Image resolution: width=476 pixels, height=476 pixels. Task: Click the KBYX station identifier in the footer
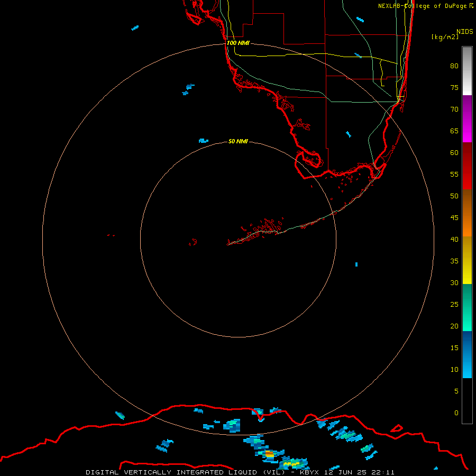[309, 472]
